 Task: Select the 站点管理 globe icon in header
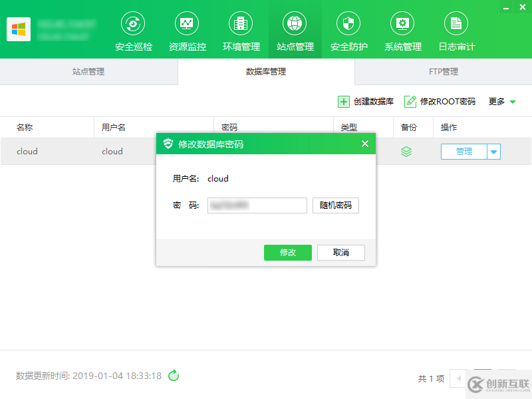point(295,23)
